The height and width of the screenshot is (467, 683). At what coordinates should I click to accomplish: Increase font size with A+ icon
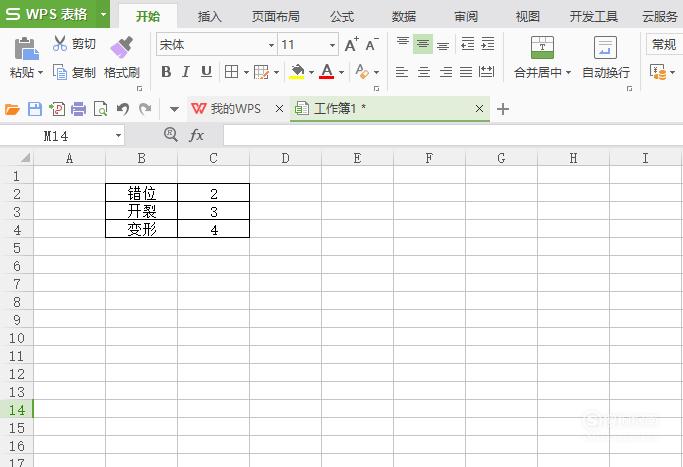[x=352, y=44]
